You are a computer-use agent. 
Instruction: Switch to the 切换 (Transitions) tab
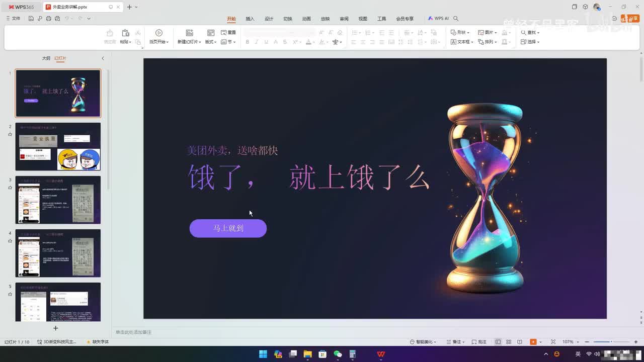(288, 19)
